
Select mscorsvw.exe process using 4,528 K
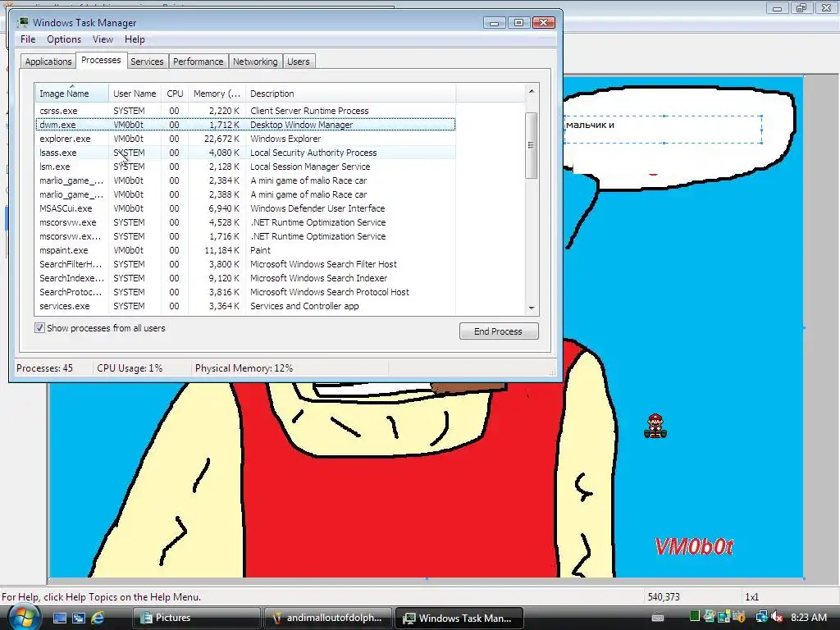click(x=245, y=221)
